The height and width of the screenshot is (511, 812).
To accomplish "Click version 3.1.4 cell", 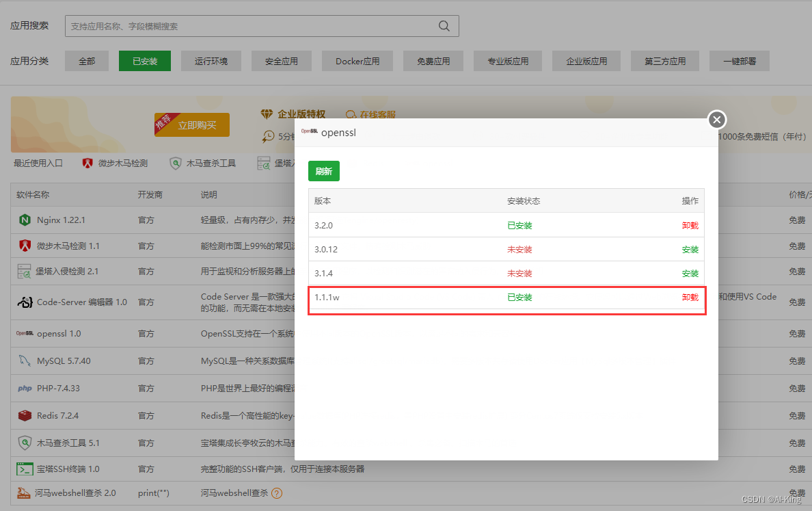I will tap(324, 273).
